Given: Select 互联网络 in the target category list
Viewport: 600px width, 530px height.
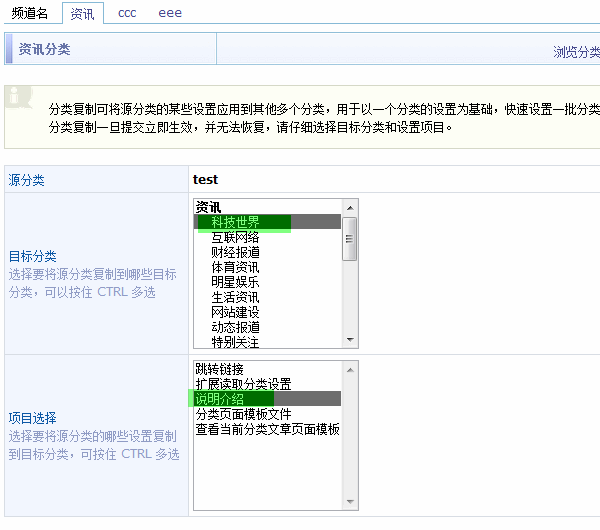Looking at the screenshot, I should pos(236,237).
